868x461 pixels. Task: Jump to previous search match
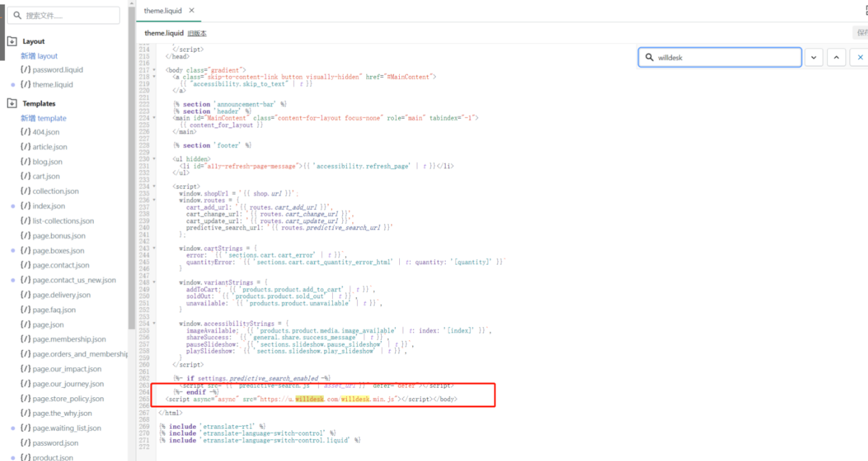tap(837, 57)
